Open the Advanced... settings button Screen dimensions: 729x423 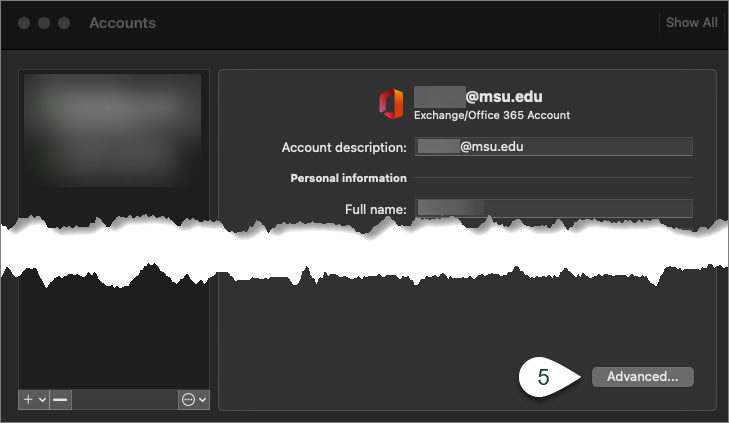(642, 377)
